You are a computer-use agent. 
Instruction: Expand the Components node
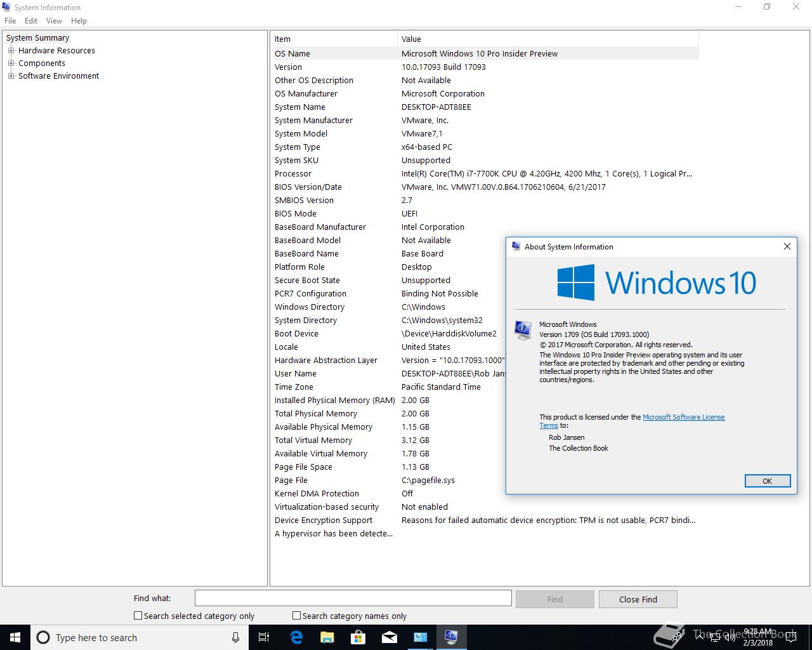pyautogui.click(x=11, y=63)
